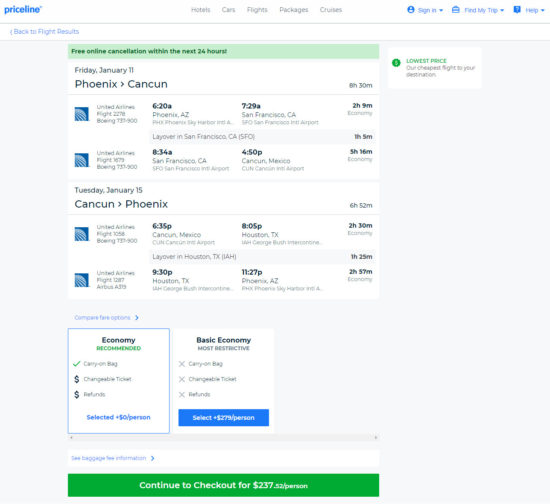Image resolution: width=550 pixels, height=504 pixels.
Task: Click Basic Economy Refunds X icon
Action: point(182,395)
